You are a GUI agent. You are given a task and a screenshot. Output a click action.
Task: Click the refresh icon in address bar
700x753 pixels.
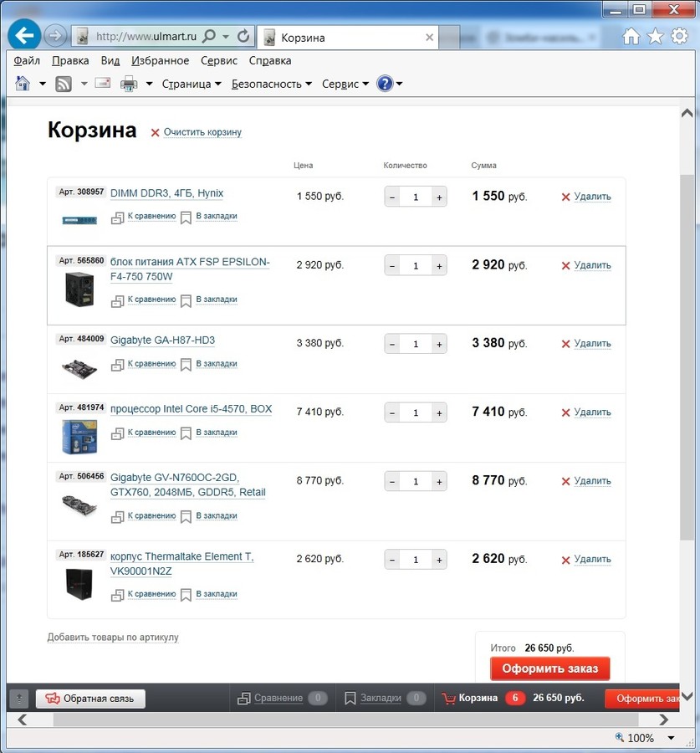(243, 35)
